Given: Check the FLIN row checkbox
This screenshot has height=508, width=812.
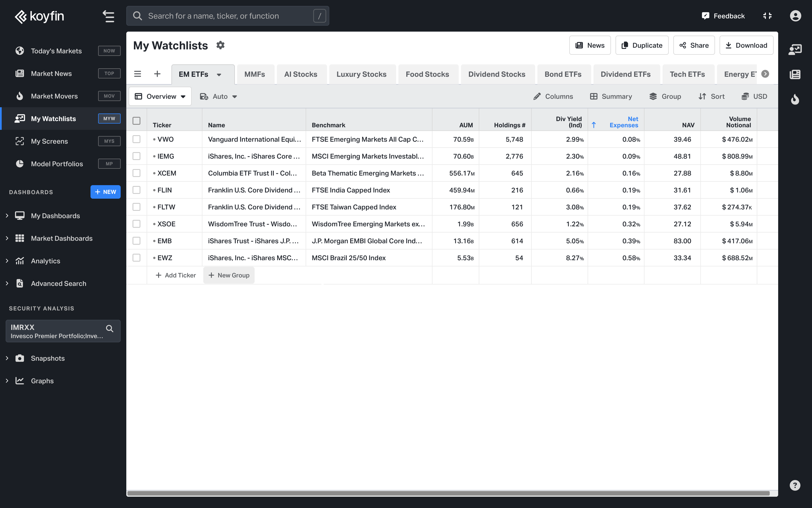Looking at the screenshot, I should [136, 190].
